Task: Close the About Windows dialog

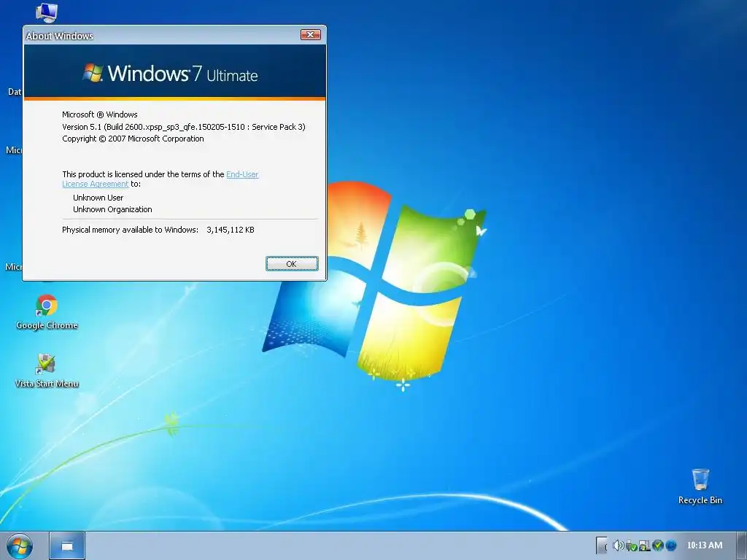Action: point(311,35)
